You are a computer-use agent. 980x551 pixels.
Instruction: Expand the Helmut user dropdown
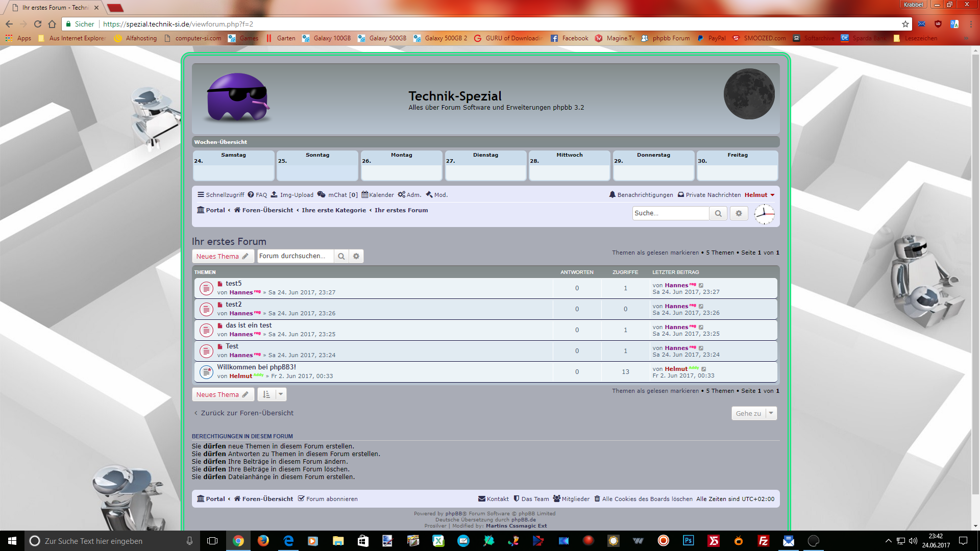pos(772,195)
